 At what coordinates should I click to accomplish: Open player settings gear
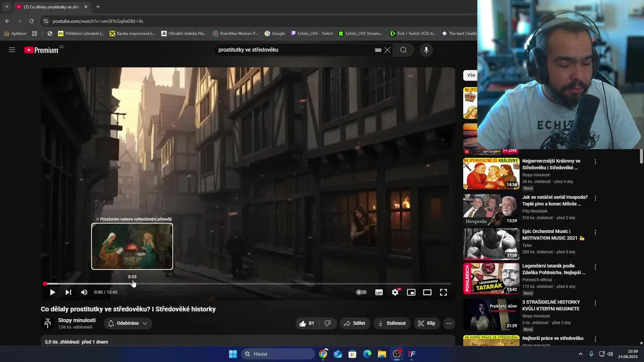point(395,292)
